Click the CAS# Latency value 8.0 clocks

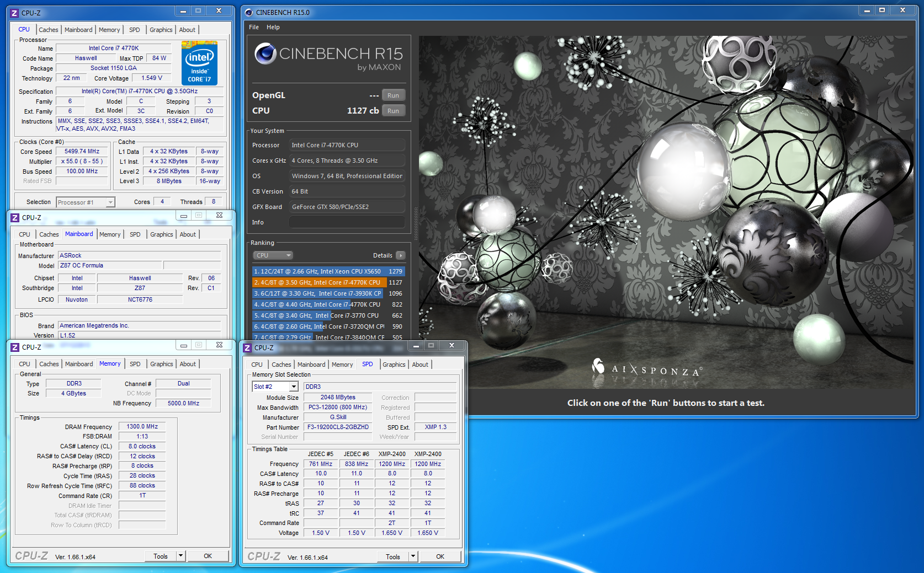point(142,446)
